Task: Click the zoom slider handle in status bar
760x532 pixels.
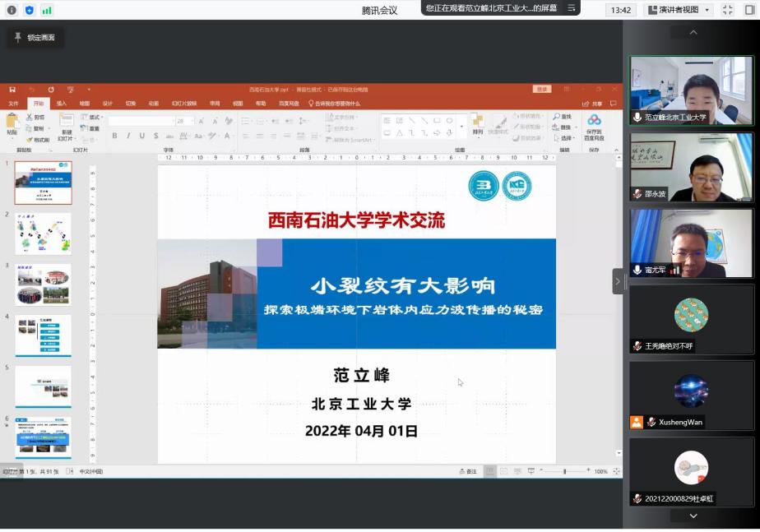Action: (565, 471)
